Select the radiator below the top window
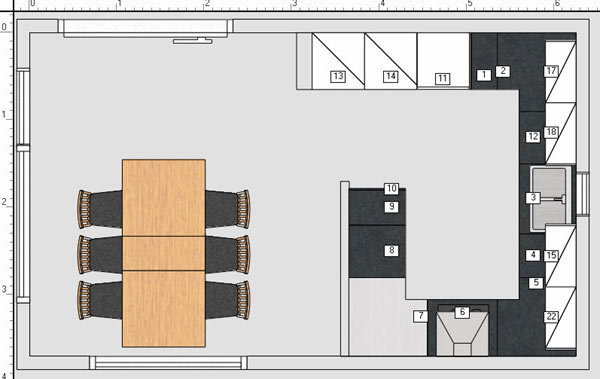 pyautogui.click(x=193, y=41)
